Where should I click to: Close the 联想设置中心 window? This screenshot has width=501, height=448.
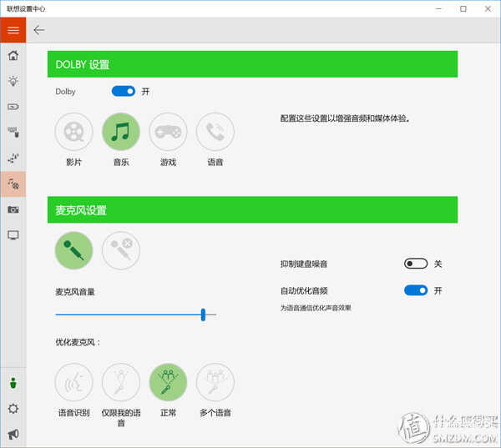click(488, 9)
